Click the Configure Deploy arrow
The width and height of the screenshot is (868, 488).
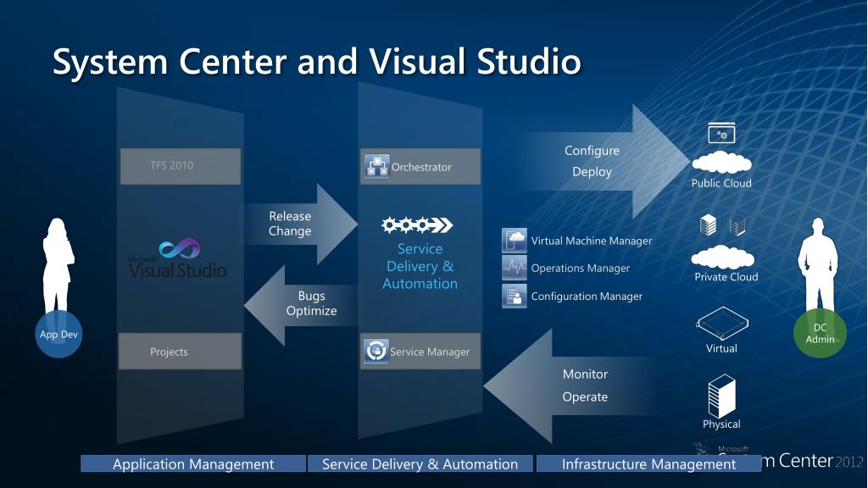(x=604, y=161)
